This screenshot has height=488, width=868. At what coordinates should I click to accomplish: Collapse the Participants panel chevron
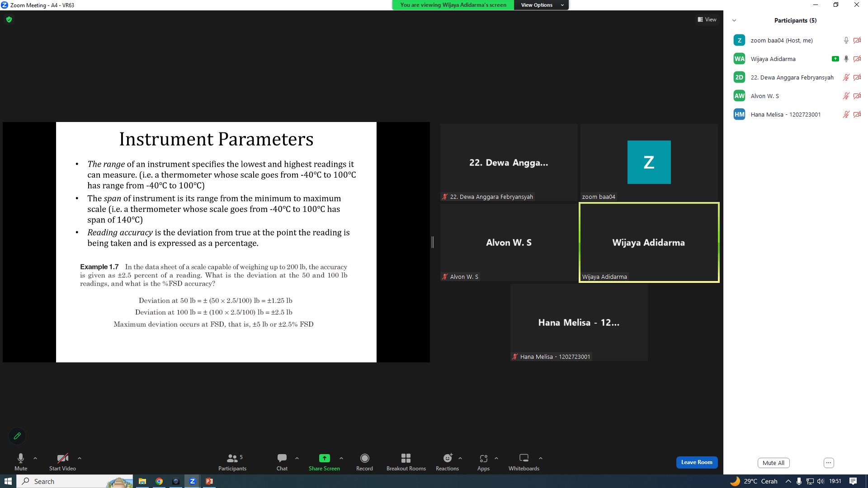tap(734, 20)
